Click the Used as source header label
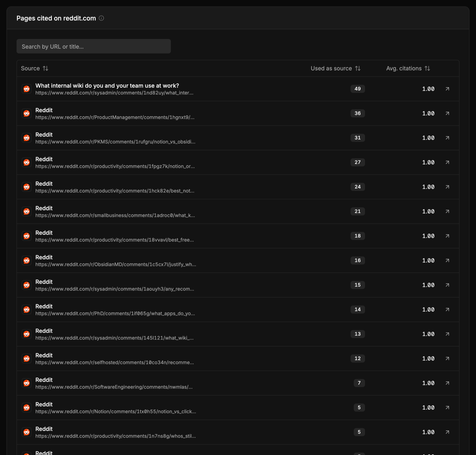This screenshot has height=455, width=476. [331, 68]
